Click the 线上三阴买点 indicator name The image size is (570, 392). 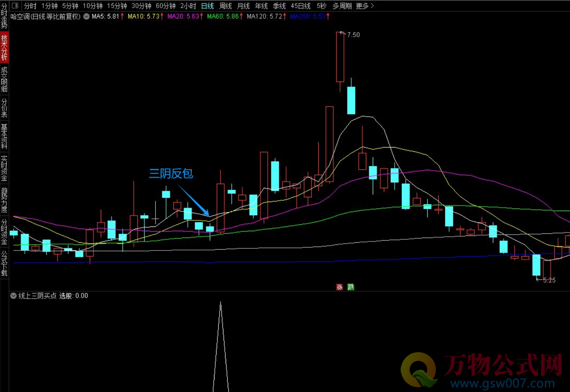click(37, 296)
